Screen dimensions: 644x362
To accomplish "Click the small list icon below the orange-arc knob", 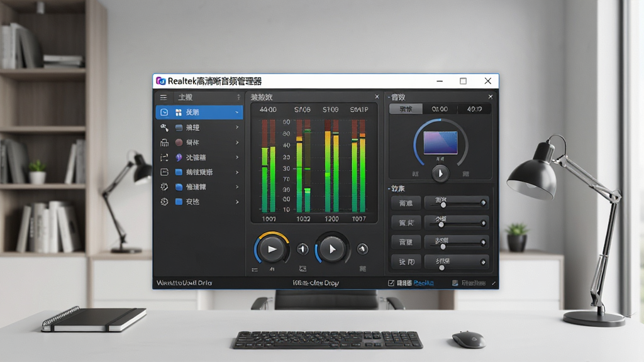I will [255, 270].
